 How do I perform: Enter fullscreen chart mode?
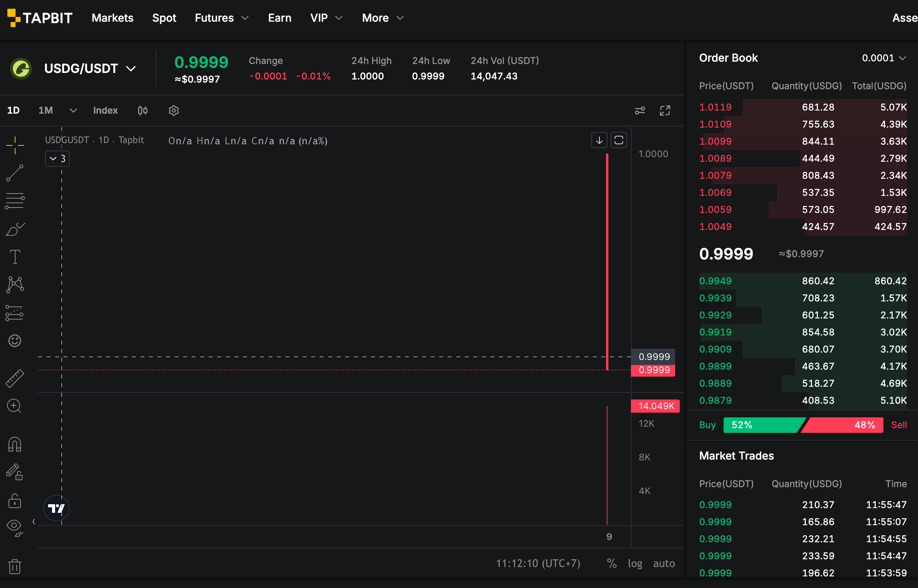(665, 111)
